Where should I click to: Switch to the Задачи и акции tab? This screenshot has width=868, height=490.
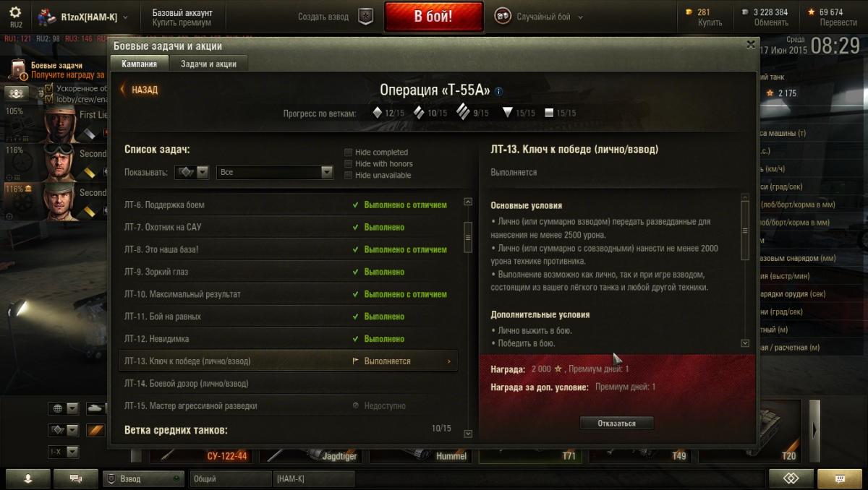[208, 64]
